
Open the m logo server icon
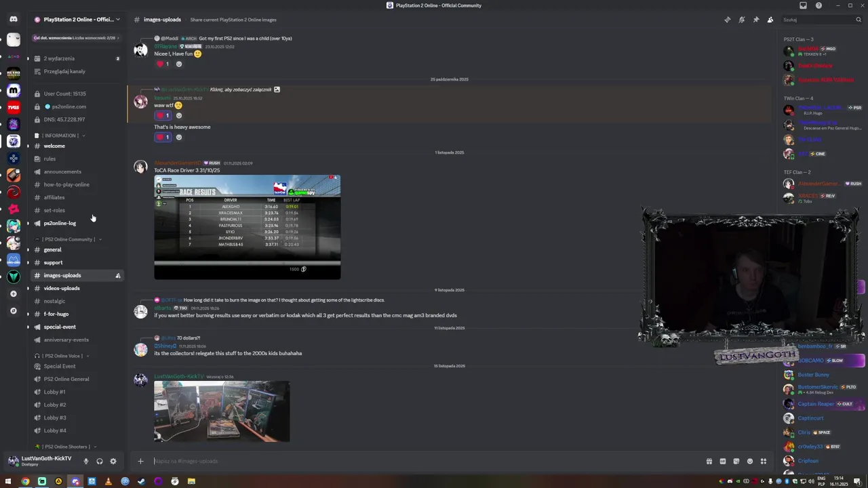(14, 90)
